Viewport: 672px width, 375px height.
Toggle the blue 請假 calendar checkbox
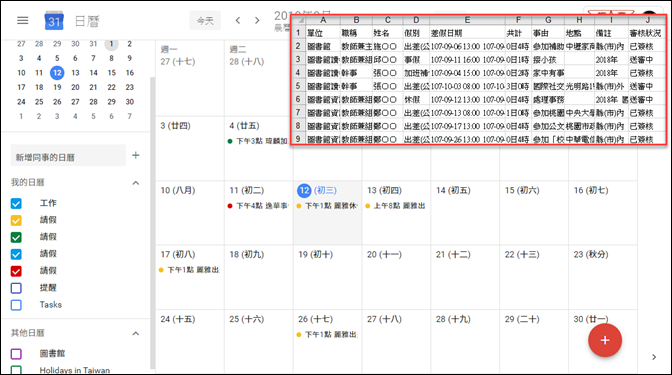tap(16, 254)
